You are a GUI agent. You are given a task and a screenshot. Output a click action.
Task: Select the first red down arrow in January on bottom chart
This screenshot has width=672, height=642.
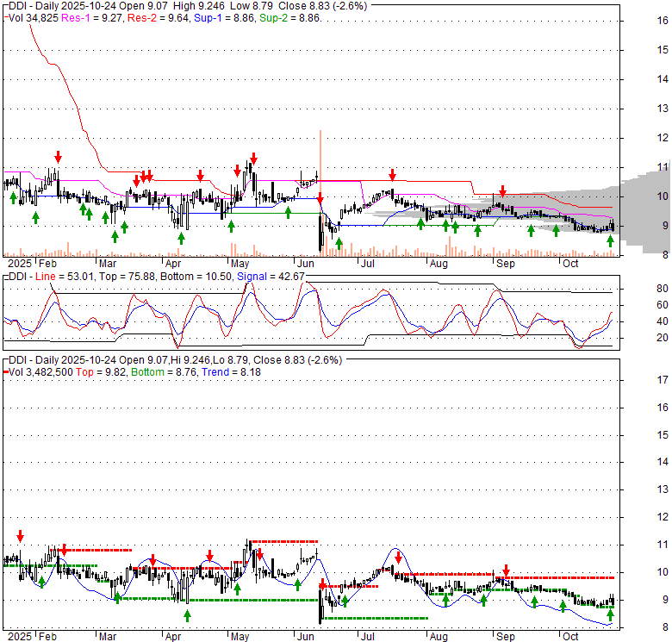pyautogui.click(x=20, y=537)
